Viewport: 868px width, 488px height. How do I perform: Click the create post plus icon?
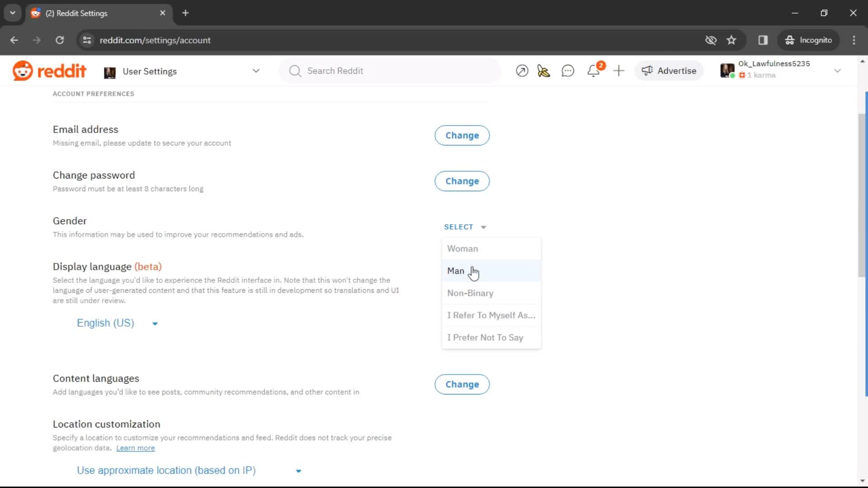click(619, 71)
